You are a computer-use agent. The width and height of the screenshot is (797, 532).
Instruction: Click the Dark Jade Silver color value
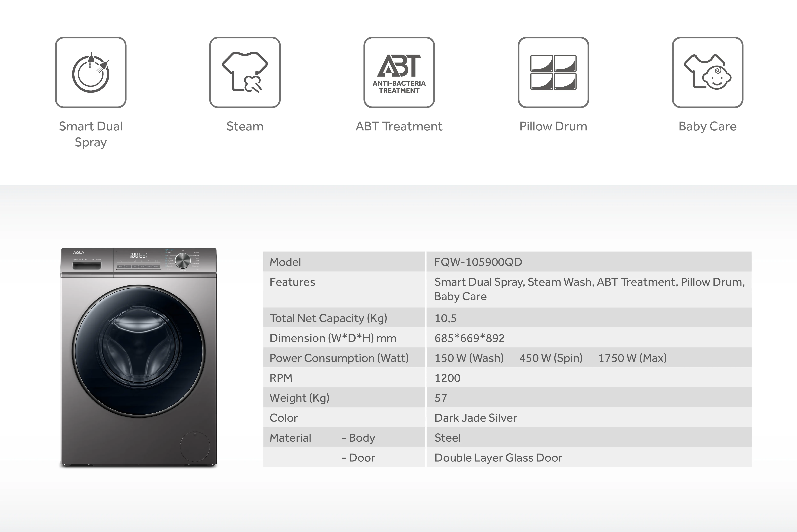click(476, 418)
